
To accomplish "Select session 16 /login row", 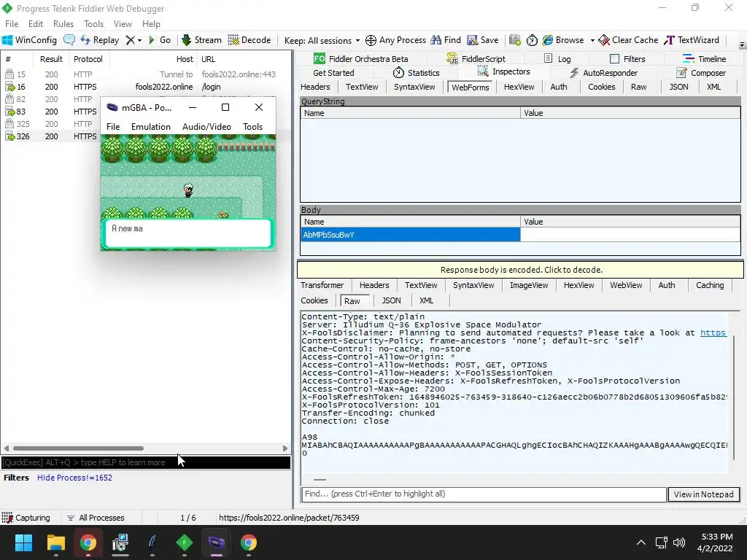I will click(x=146, y=87).
